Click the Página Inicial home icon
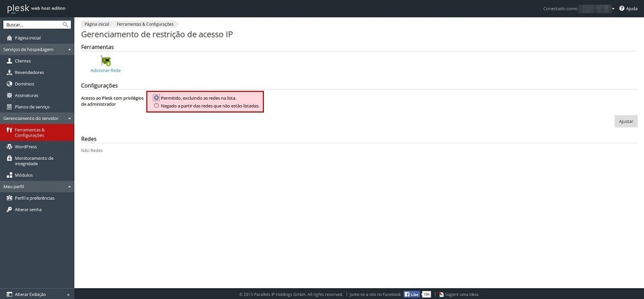644x299 pixels. [x=9, y=38]
